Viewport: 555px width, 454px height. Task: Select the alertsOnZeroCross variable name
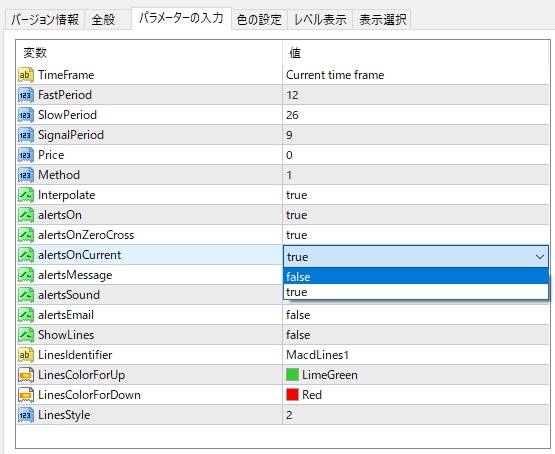click(86, 235)
